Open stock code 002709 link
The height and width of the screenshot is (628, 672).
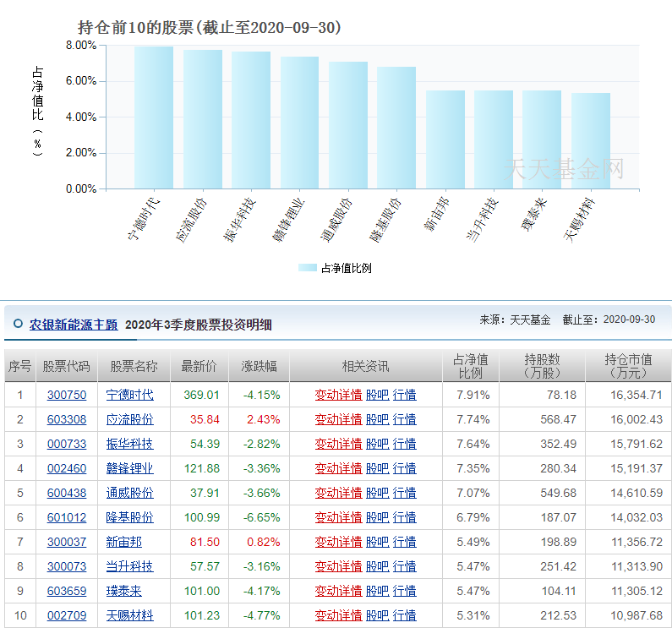67,615
